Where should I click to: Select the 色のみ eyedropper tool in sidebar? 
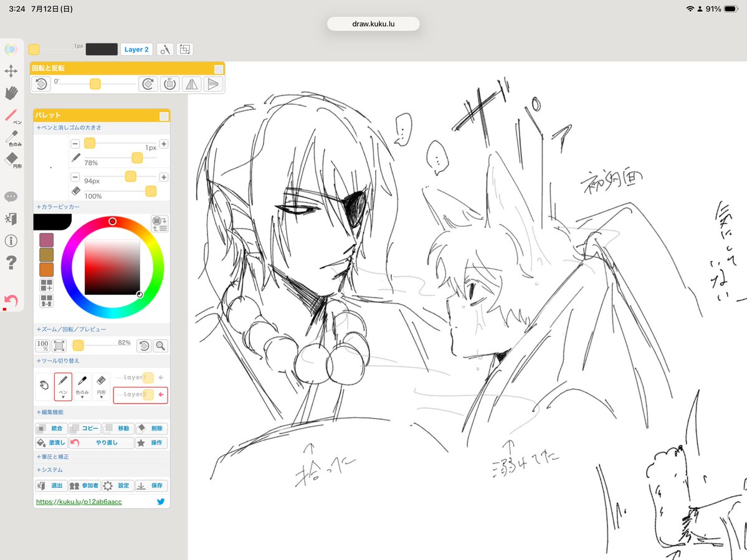tap(12, 138)
